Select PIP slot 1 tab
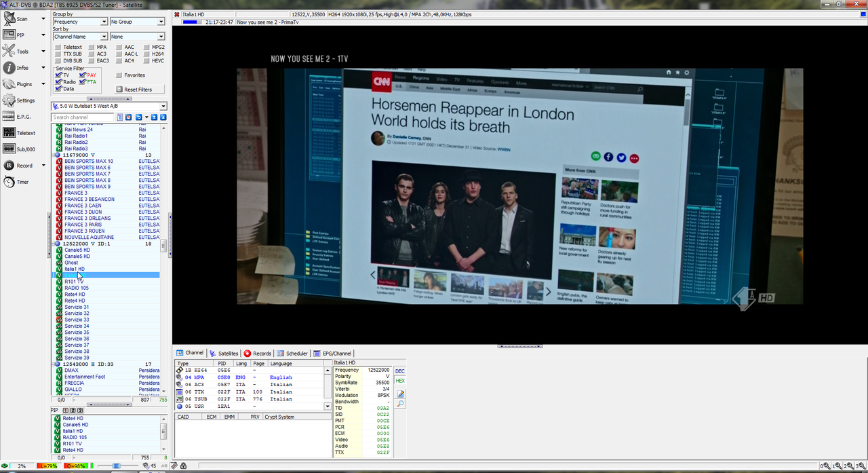 pos(66,411)
